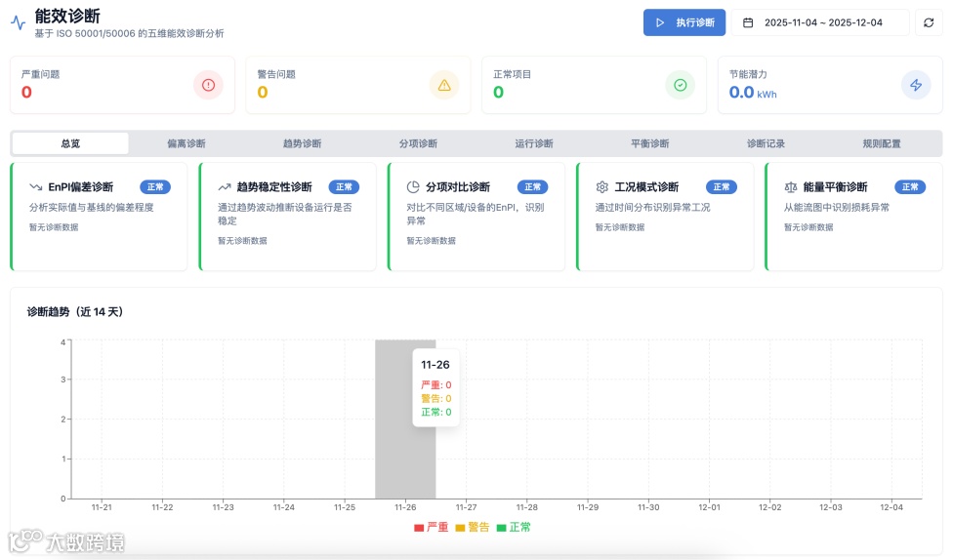Click the yellow warning triangle on 警告问题 card

tap(444, 85)
